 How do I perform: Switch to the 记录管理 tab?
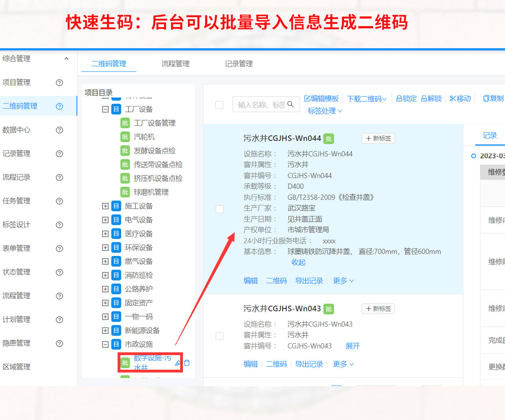(x=238, y=64)
